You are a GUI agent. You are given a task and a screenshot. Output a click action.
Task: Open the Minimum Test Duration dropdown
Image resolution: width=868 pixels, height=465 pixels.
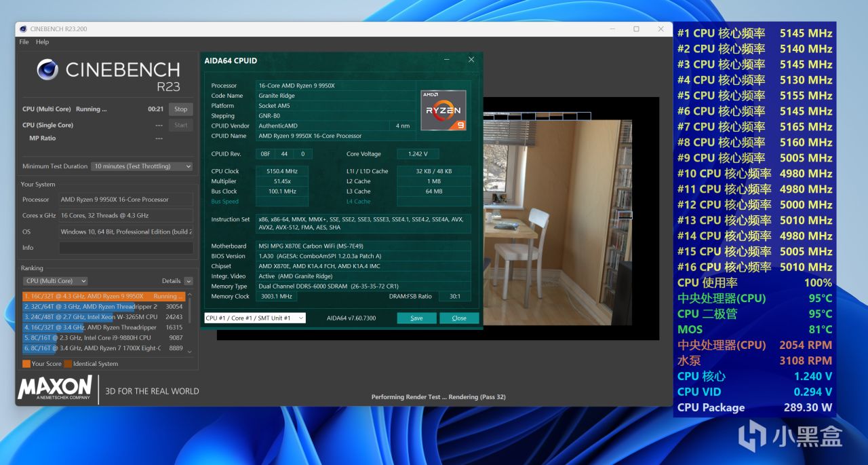pos(142,166)
